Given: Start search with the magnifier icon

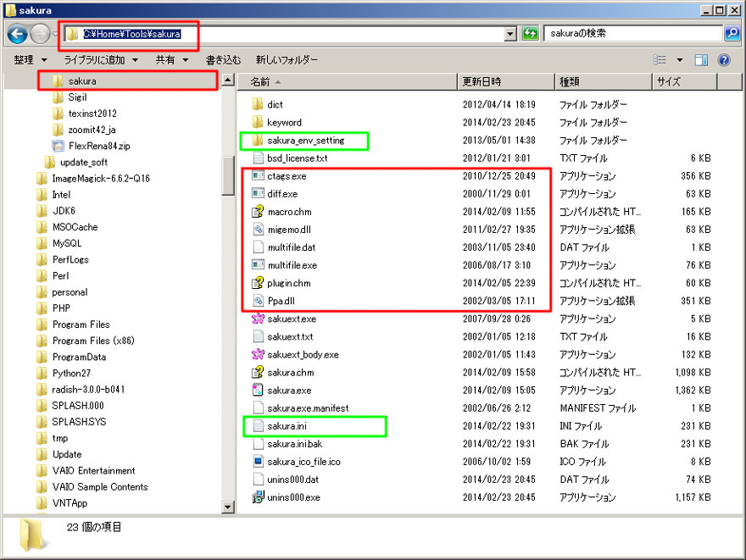Looking at the screenshot, I should click(732, 33).
